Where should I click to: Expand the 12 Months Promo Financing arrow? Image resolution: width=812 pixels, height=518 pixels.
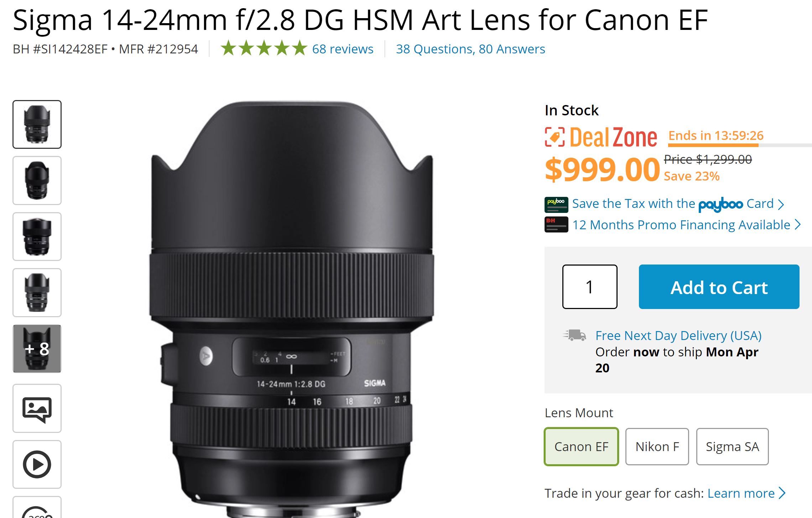(x=798, y=225)
